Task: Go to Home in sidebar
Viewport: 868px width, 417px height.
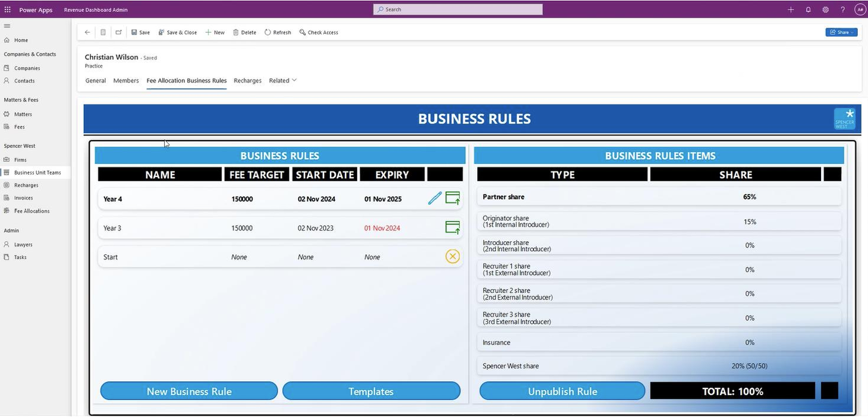Action: (x=21, y=40)
